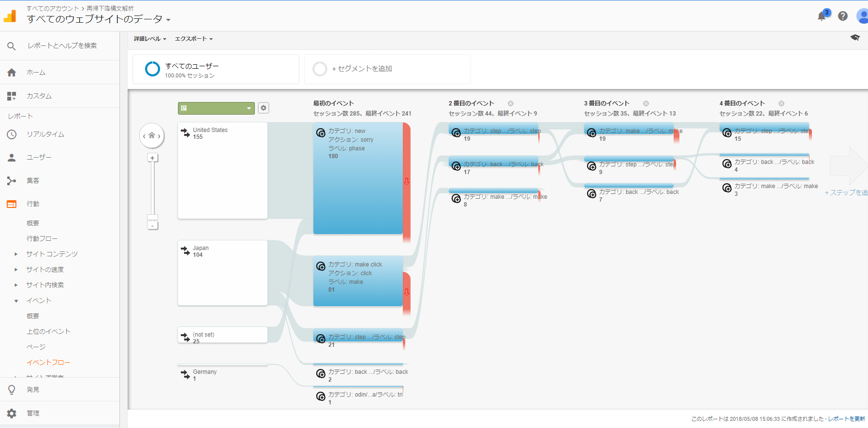Remove the 2番目のイベント step
This screenshot has width=868, height=428.
coord(511,103)
